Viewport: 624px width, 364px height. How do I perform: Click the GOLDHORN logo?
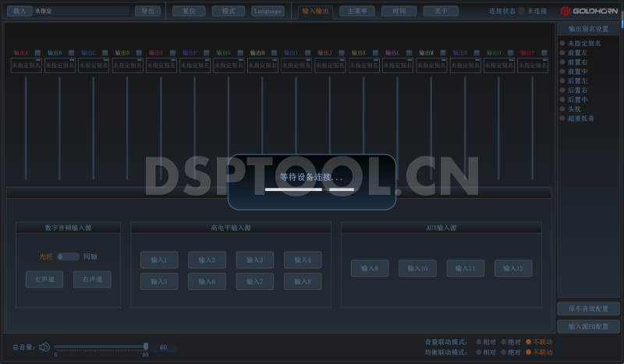(x=589, y=11)
